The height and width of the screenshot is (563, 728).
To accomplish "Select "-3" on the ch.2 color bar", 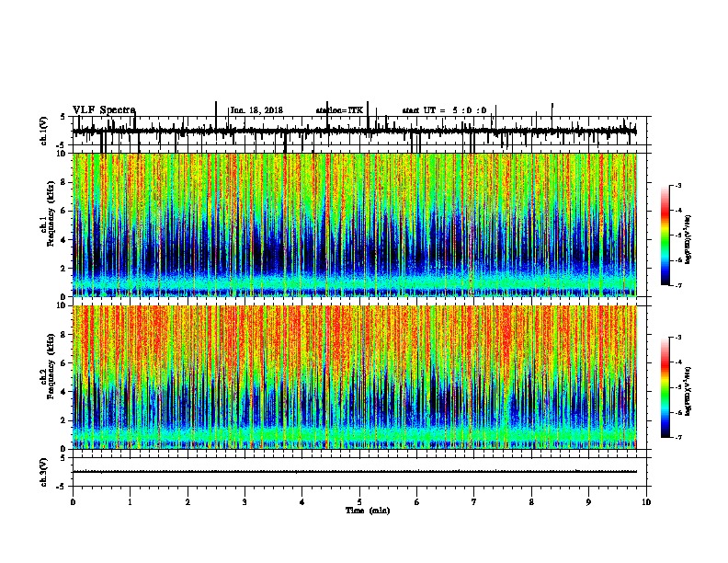I will pyautogui.click(x=677, y=338).
